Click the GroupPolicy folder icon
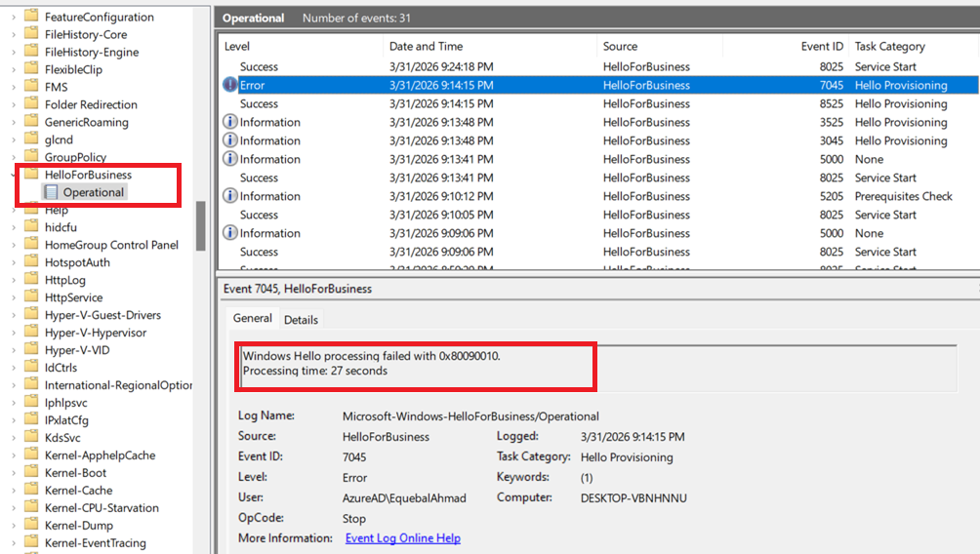The width and height of the screenshot is (980, 554). [31, 156]
